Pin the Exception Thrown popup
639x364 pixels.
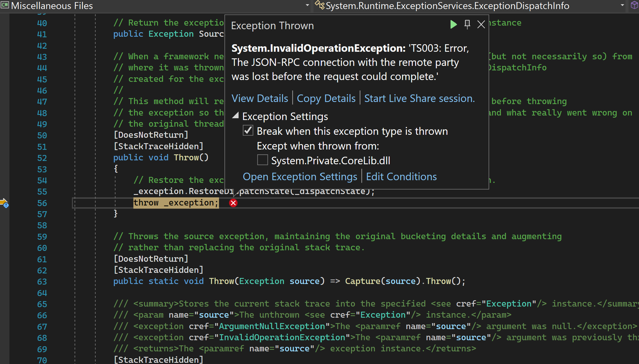(467, 25)
